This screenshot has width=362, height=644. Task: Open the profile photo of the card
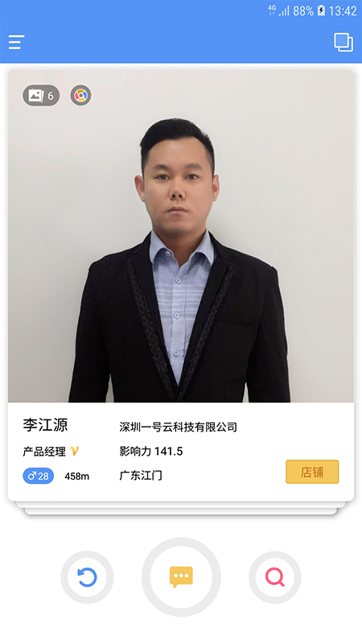tap(180, 236)
